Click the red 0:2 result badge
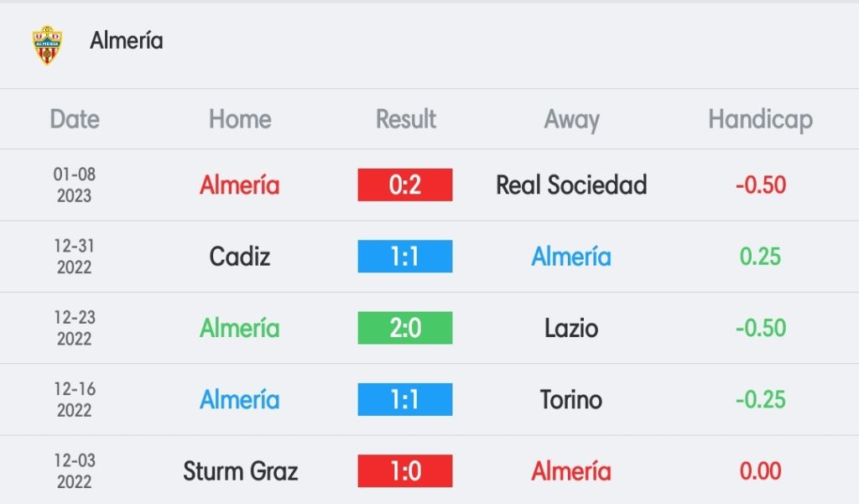This screenshot has height=504, width=859. (x=405, y=184)
